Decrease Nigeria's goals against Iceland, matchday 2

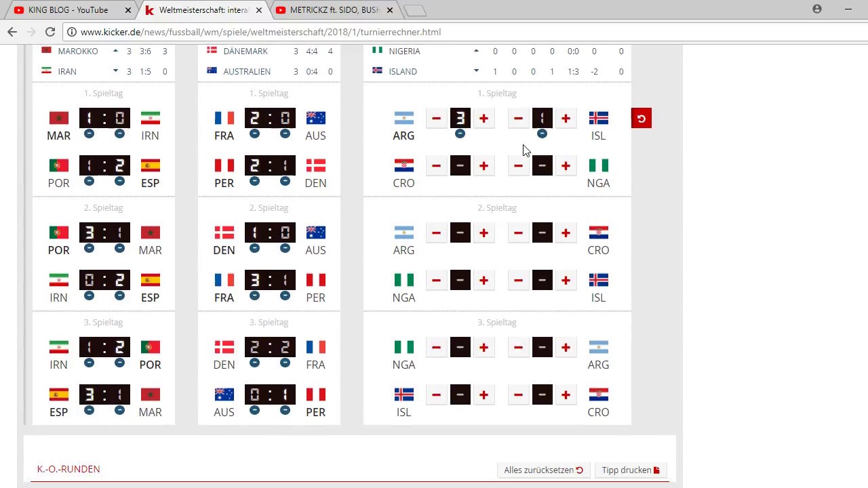click(x=436, y=280)
